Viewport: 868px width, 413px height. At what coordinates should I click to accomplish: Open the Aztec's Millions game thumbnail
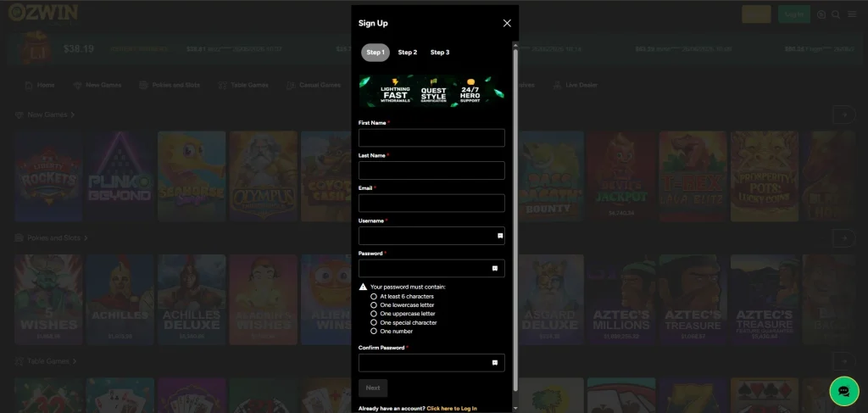[621, 299]
